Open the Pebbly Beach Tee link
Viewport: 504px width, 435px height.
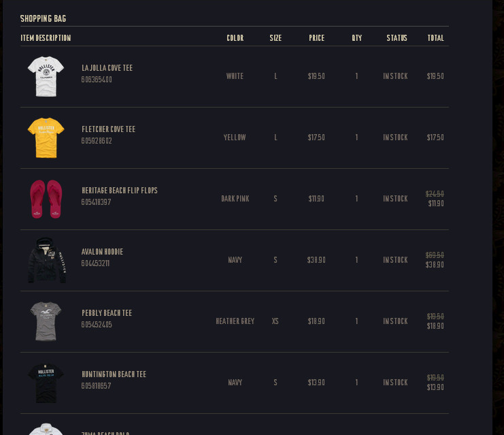(106, 313)
